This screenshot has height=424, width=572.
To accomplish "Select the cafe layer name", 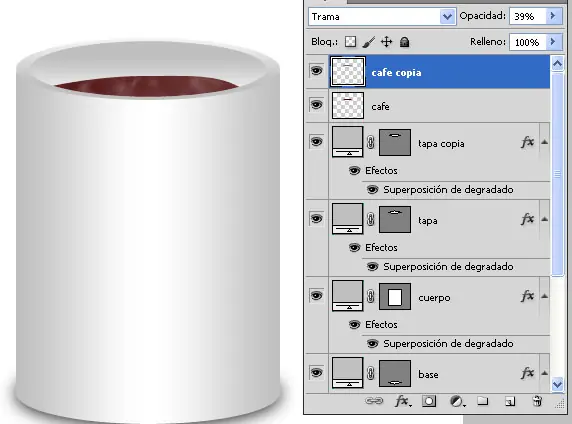I will pos(380,107).
